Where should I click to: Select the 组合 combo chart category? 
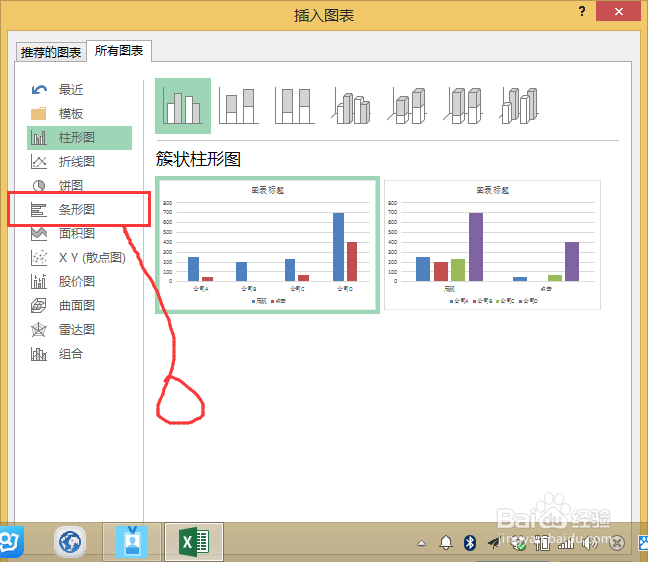point(79,354)
